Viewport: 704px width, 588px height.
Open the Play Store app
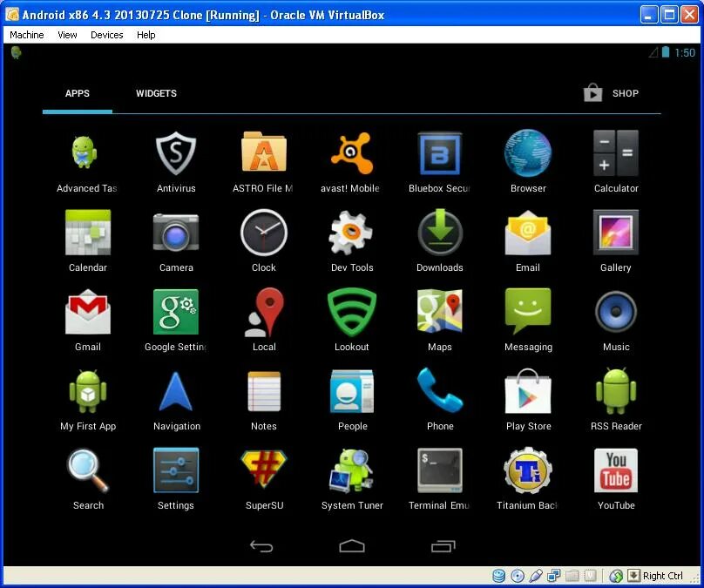[528, 391]
